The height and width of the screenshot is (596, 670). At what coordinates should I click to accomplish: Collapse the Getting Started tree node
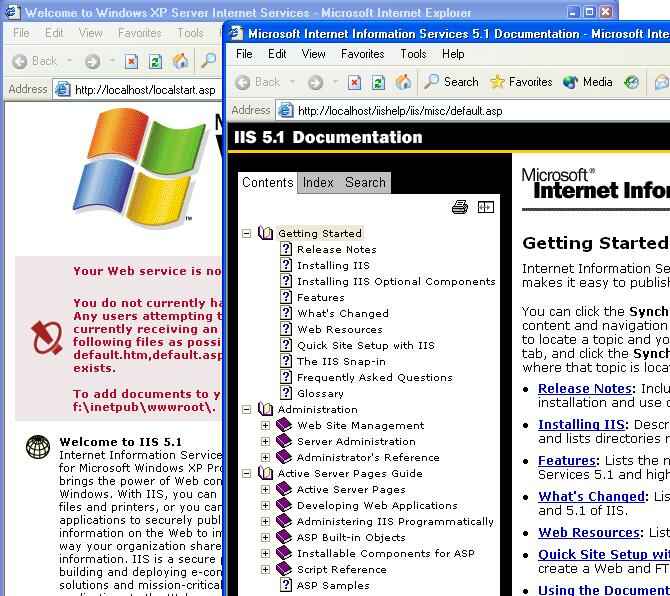tap(247, 233)
